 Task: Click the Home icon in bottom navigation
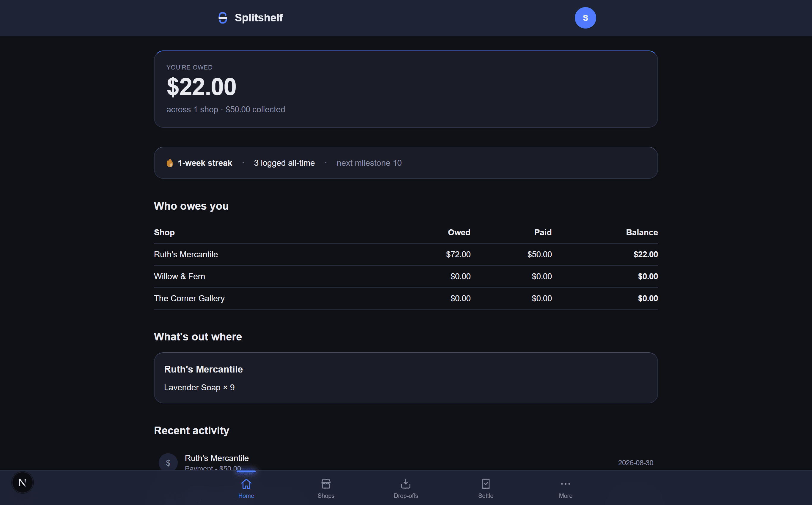click(x=246, y=484)
